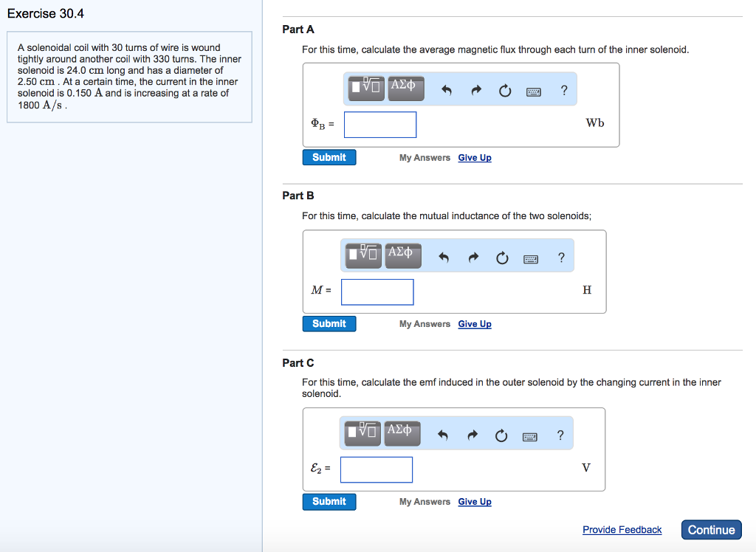Open Greek symbols menu in Part C

400,432
